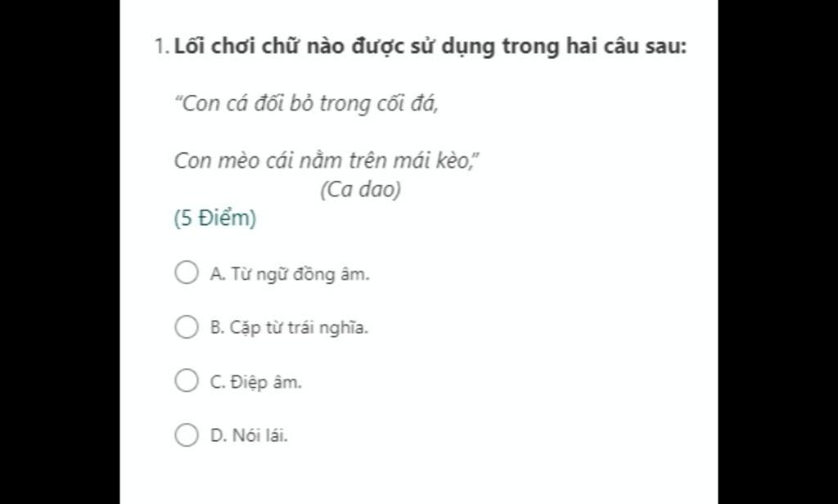Click the "(5 Điểm)" points label

215,219
